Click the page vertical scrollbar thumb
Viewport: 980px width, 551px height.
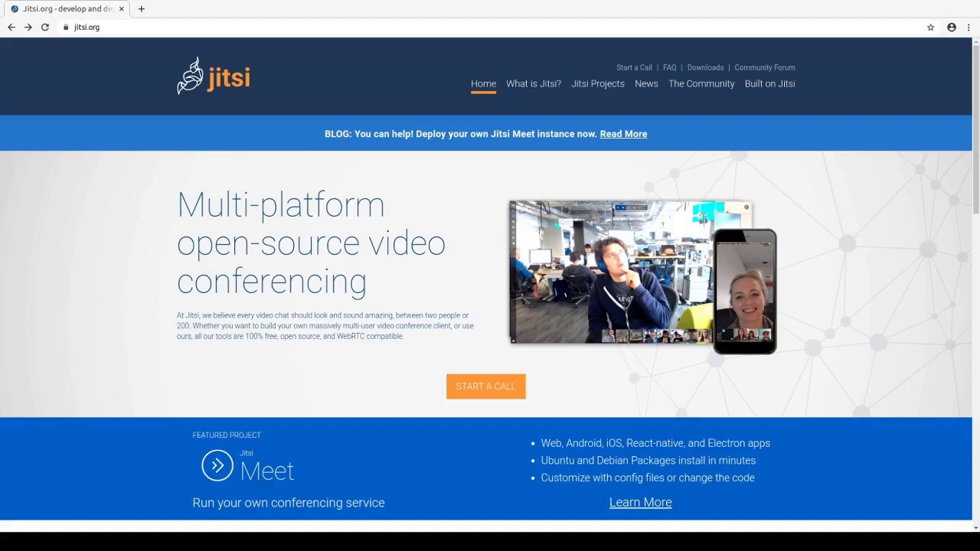976,130
